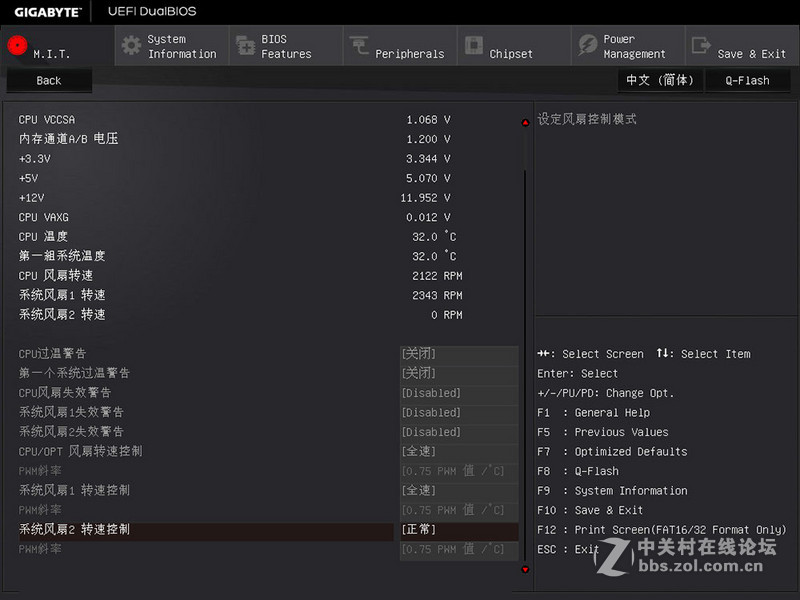Open CPU/OPT 风扇转速控制 options

pos(459,451)
